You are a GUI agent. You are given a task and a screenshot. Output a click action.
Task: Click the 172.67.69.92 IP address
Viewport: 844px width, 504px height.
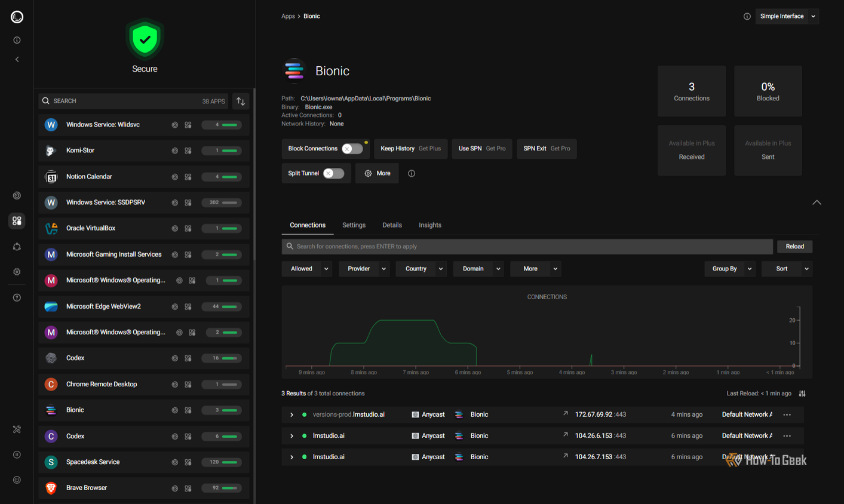click(593, 414)
